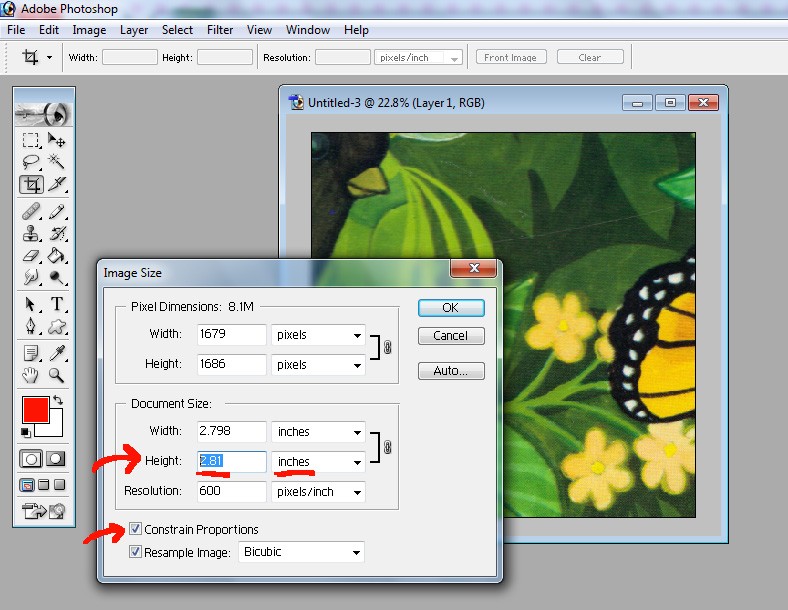Select the Brush tool

[56, 212]
